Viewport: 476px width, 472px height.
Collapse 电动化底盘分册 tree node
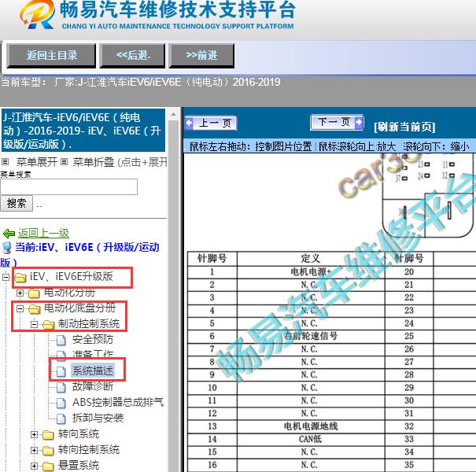click(20, 308)
